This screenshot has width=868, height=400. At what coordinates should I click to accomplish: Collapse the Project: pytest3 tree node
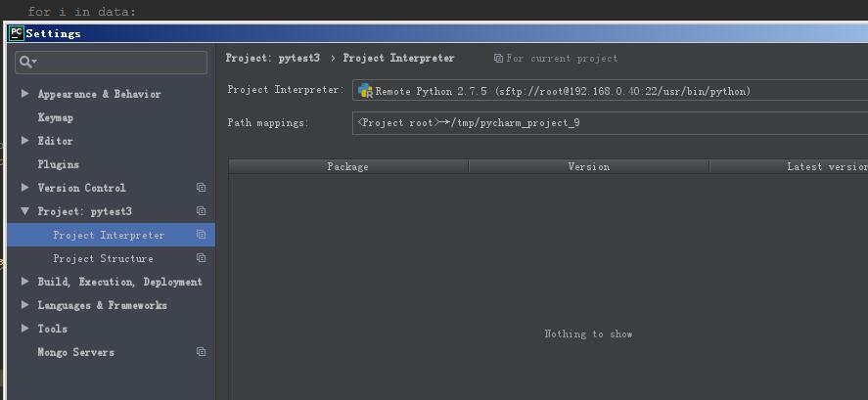24,211
